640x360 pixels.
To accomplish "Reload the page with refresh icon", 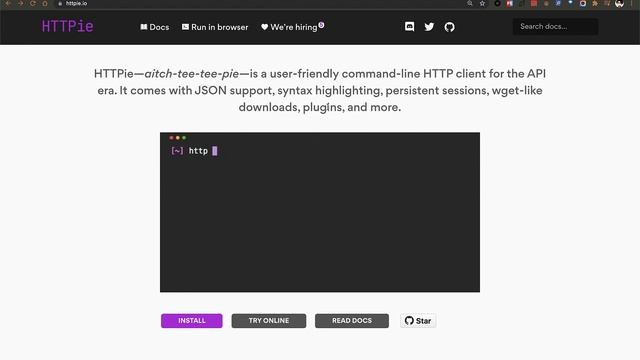I will coord(33,3).
